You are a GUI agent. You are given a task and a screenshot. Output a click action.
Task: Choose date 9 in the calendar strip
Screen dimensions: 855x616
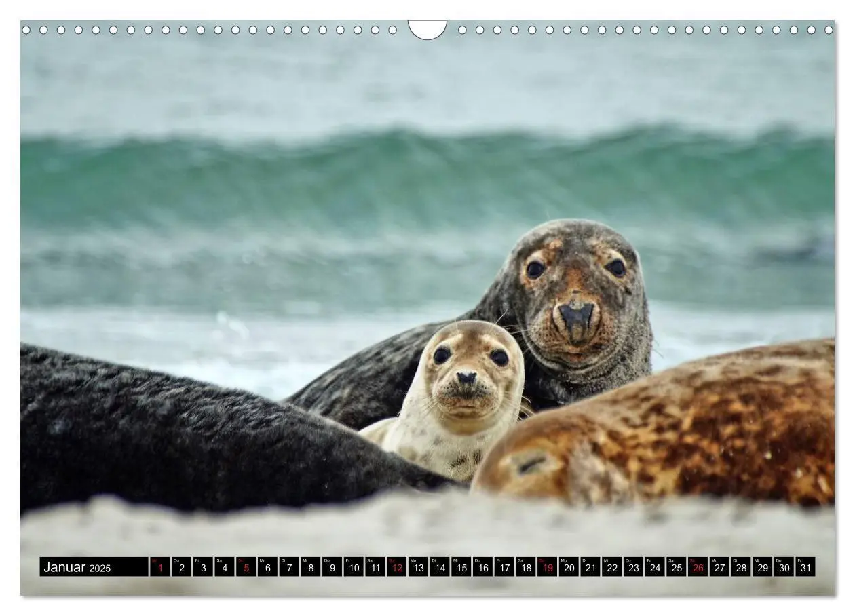[332, 567]
